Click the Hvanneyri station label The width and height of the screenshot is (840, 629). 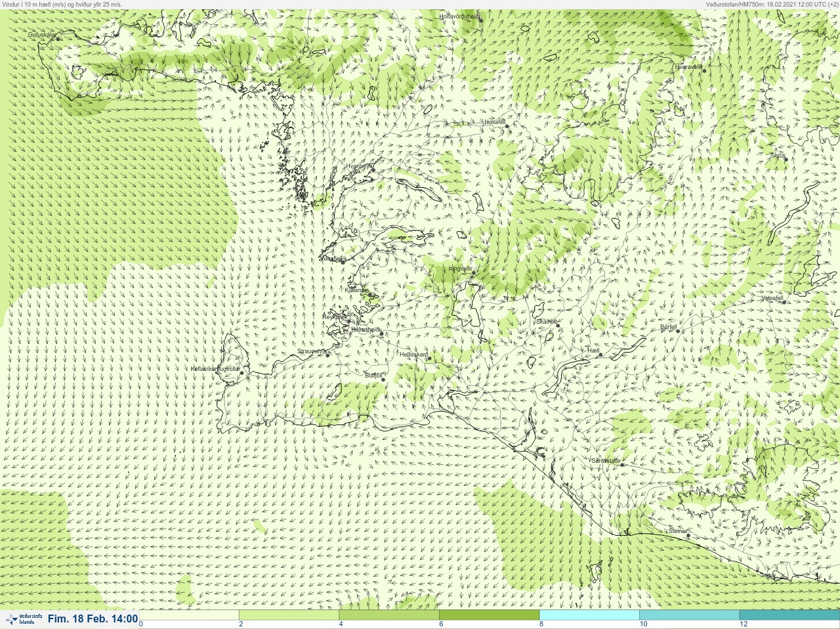359,166
